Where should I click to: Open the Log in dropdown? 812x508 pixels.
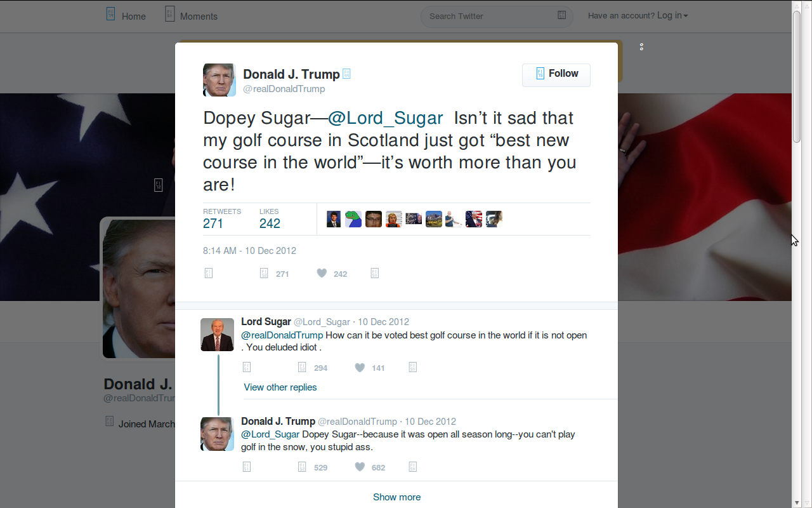coord(638,16)
